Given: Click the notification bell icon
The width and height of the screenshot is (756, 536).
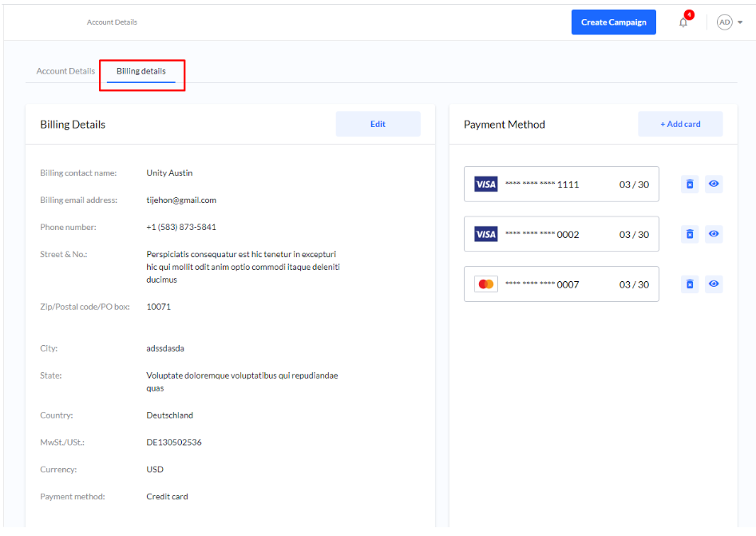Looking at the screenshot, I should (x=683, y=22).
